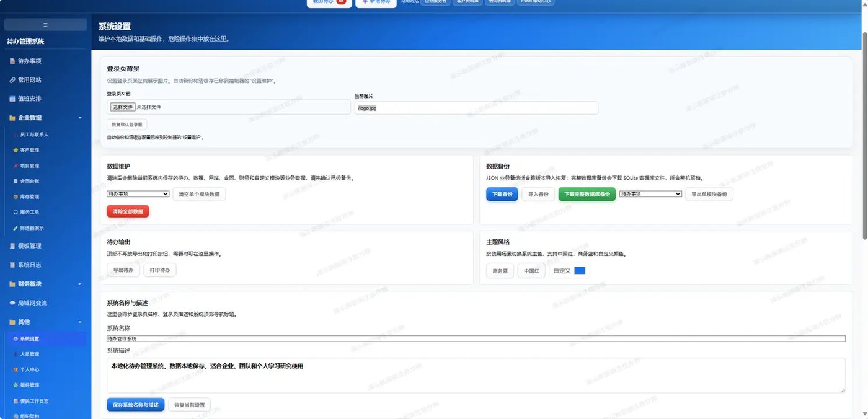Click the blue 下载备份 button

(x=502, y=195)
